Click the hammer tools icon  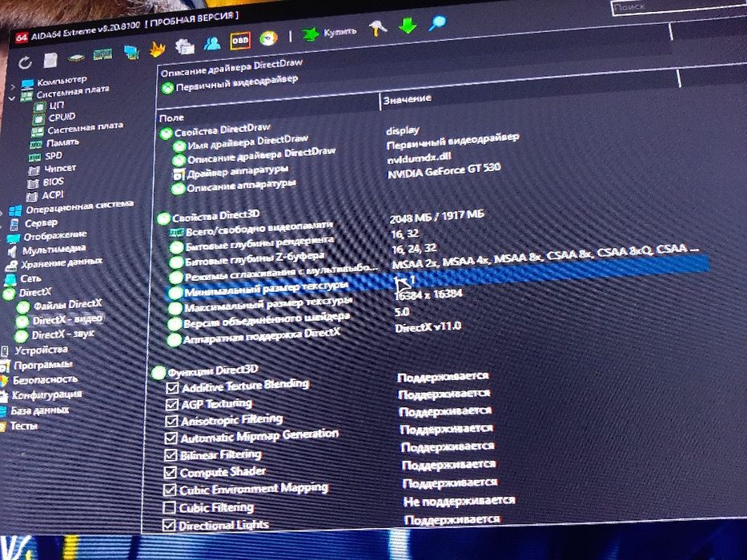click(378, 29)
